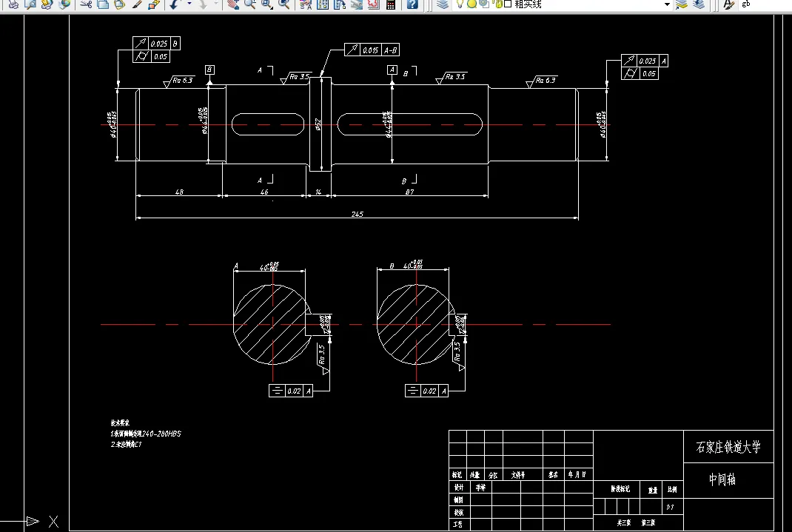Open the Tool Palettes window icon
This screenshot has width=792, height=532.
point(340,4)
